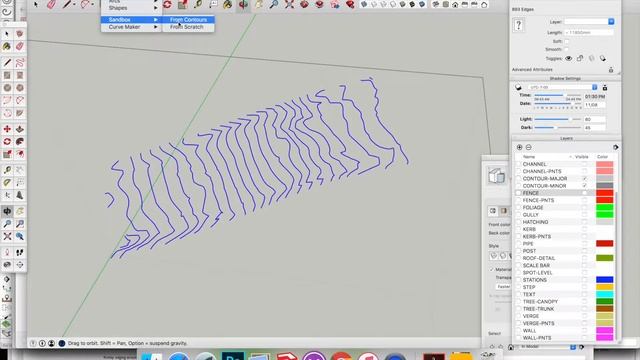
Task: Pick the Polygon tool in the left palette
Action: 20,88
